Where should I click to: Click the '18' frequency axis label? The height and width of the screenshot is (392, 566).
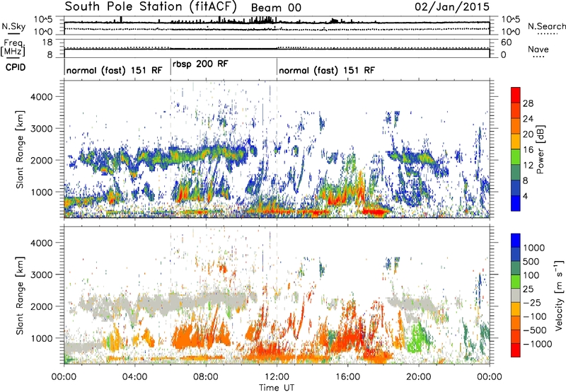47,42
